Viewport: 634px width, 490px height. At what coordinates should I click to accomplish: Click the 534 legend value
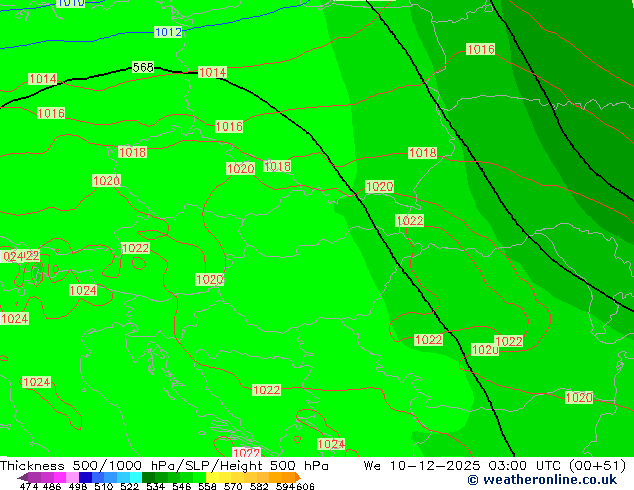155,486
